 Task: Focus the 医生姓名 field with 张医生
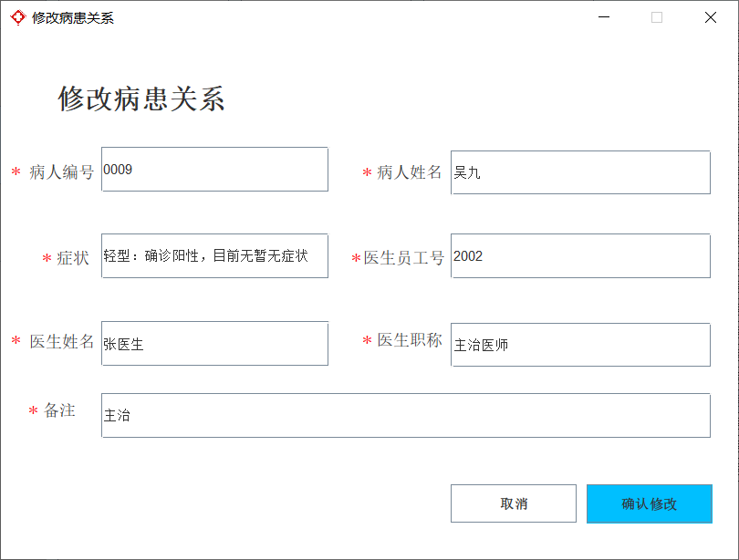[215, 343]
